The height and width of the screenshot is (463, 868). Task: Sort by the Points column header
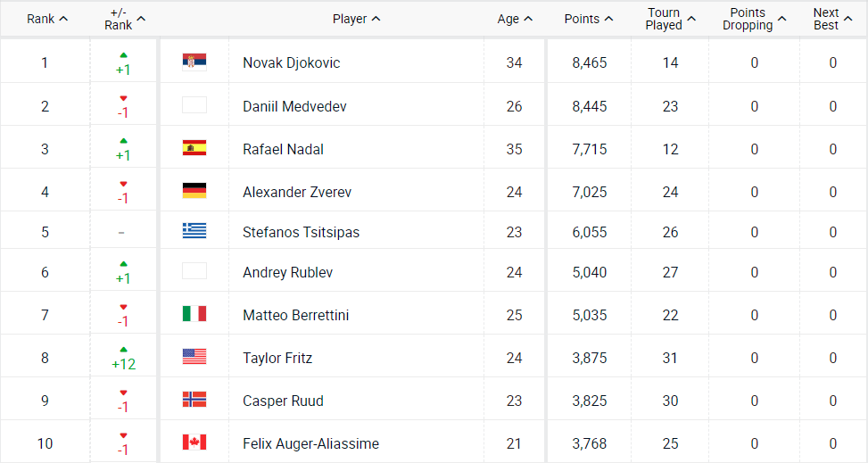(x=588, y=19)
